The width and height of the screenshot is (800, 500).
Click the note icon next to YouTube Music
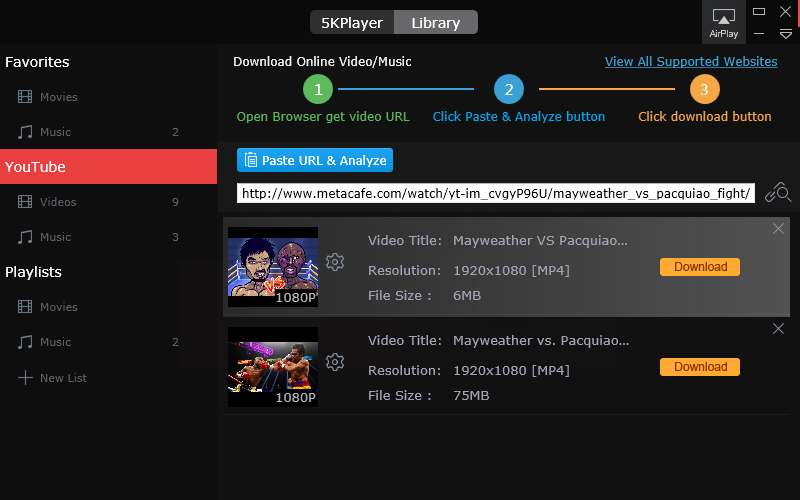click(x=25, y=237)
